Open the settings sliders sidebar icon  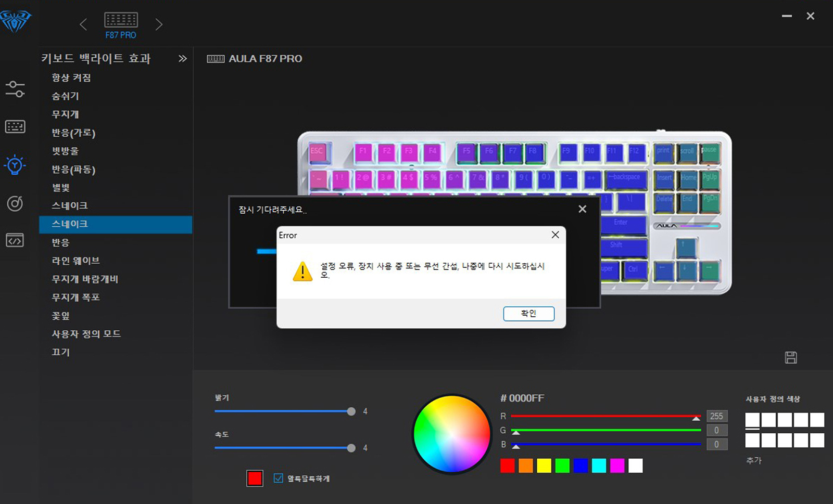(15, 89)
